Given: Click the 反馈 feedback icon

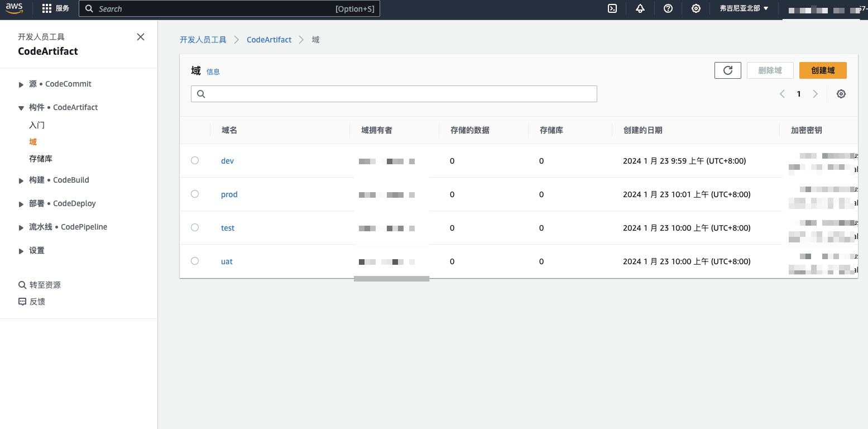Looking at the screenshot, I should (22, 302).
